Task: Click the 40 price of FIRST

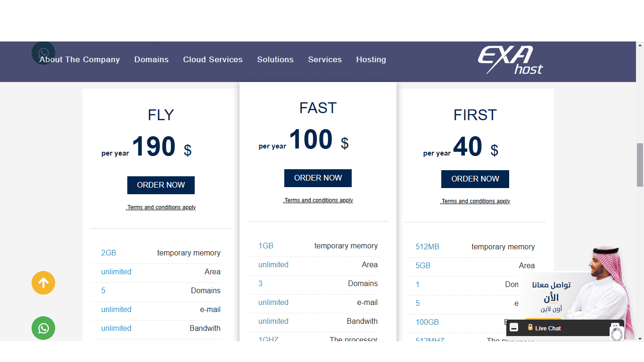Action: (468, 146)
